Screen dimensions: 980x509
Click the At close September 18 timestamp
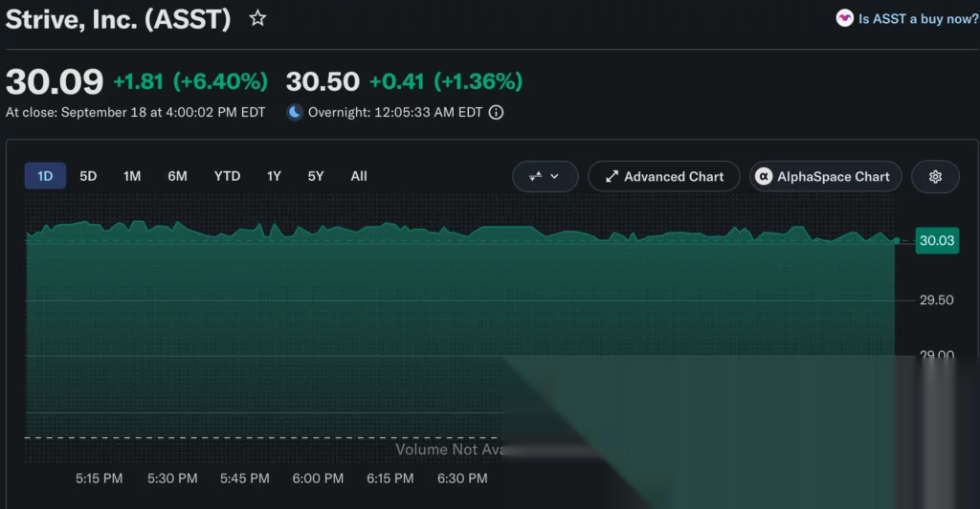click(136, 112)
